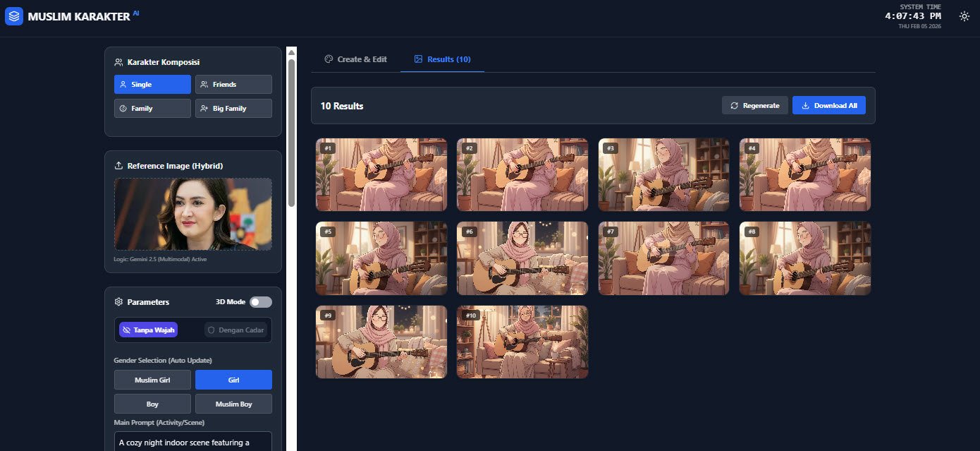Click the reference image upload area
The width and height of the screenshot is (980, 451).
tap(193, 214)
